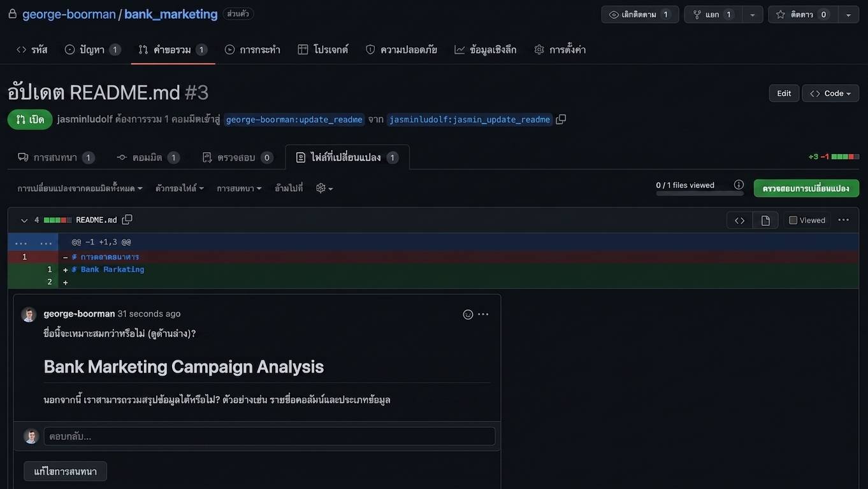Viewport: 868px width, 489px height.
Task: Open the ข้ามไปที่ (Jump to) dropdown
Action: pos(289,188)
